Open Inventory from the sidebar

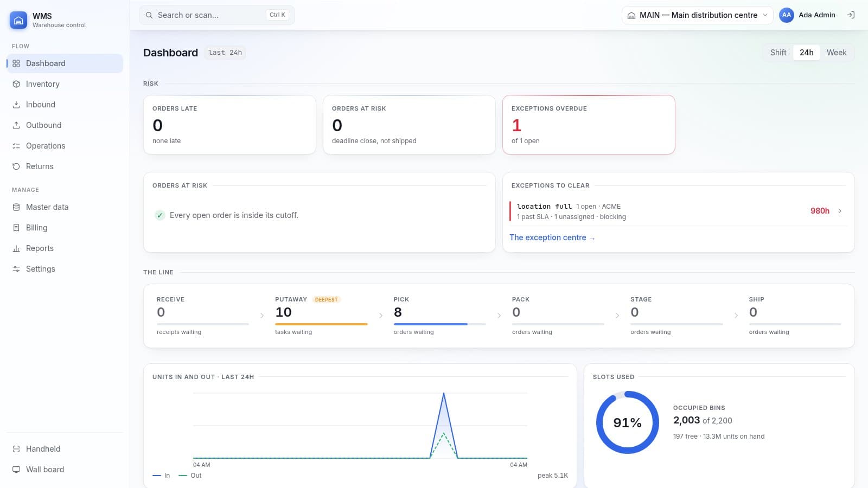[65, 84]
